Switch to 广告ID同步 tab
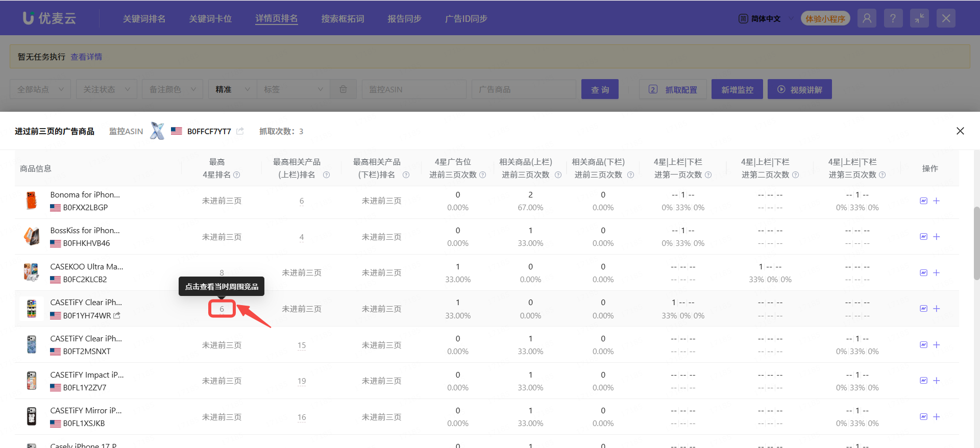 click(466, 19)
